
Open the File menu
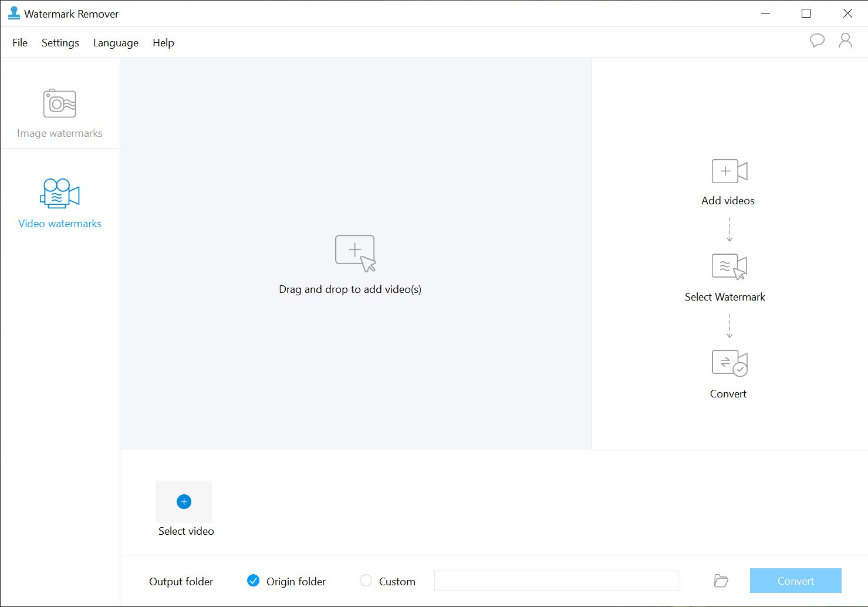[20, 43]
